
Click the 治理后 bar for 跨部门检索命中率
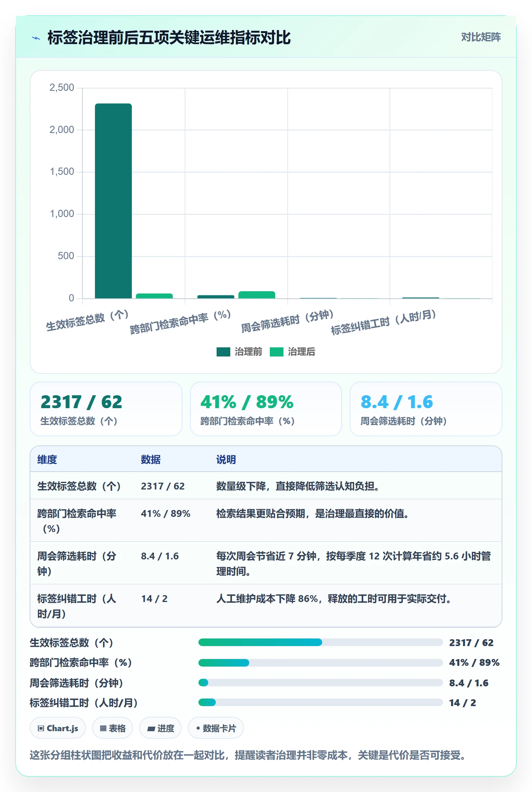coord(256,295)
